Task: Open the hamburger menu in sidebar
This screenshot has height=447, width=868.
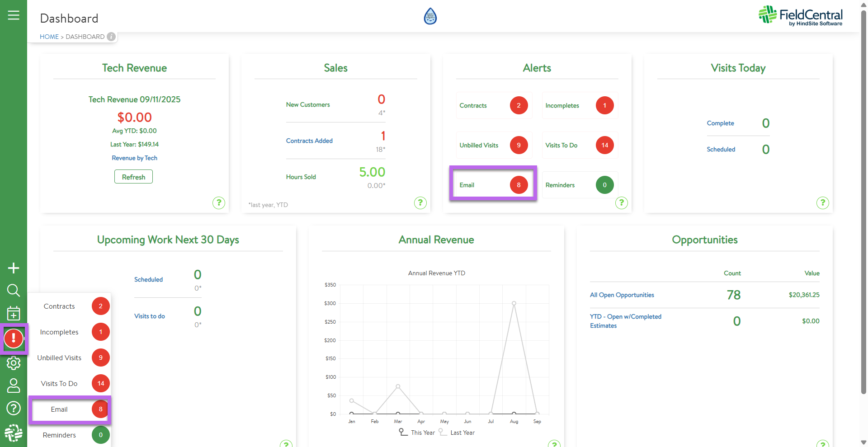Action: [x=14, y=15]
